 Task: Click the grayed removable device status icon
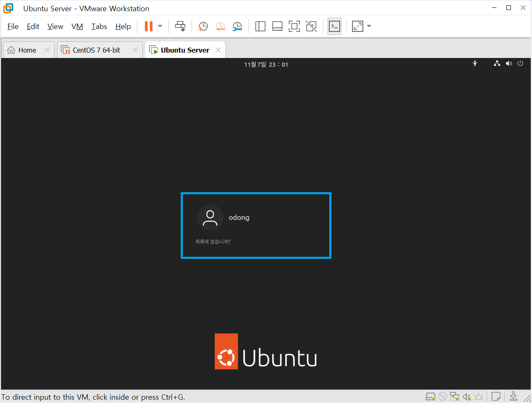479,396
